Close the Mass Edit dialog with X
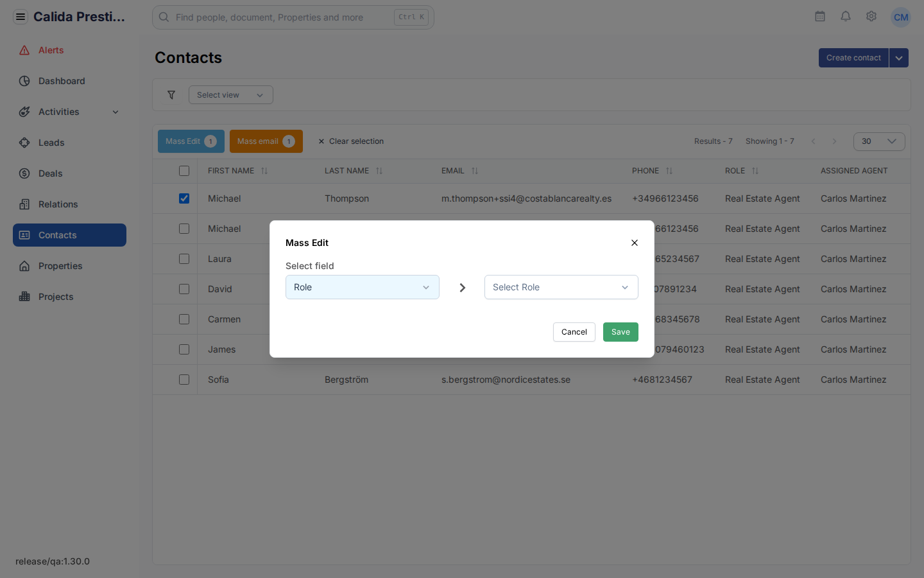This screenshot has width=924, height=578. pyautogui.click(x=635, y=243)
